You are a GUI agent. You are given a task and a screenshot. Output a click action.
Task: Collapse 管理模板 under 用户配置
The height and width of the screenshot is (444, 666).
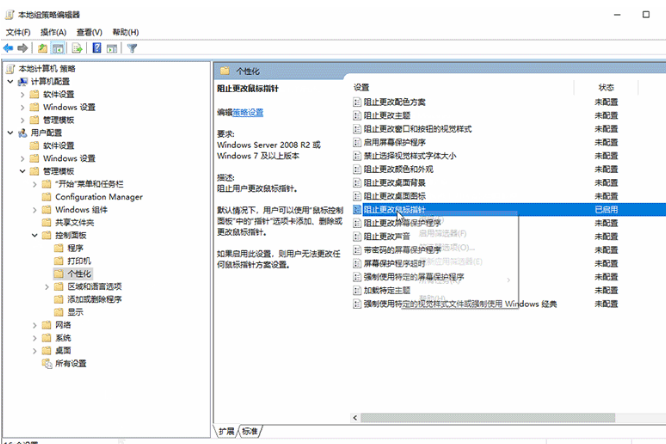point(23,171)
